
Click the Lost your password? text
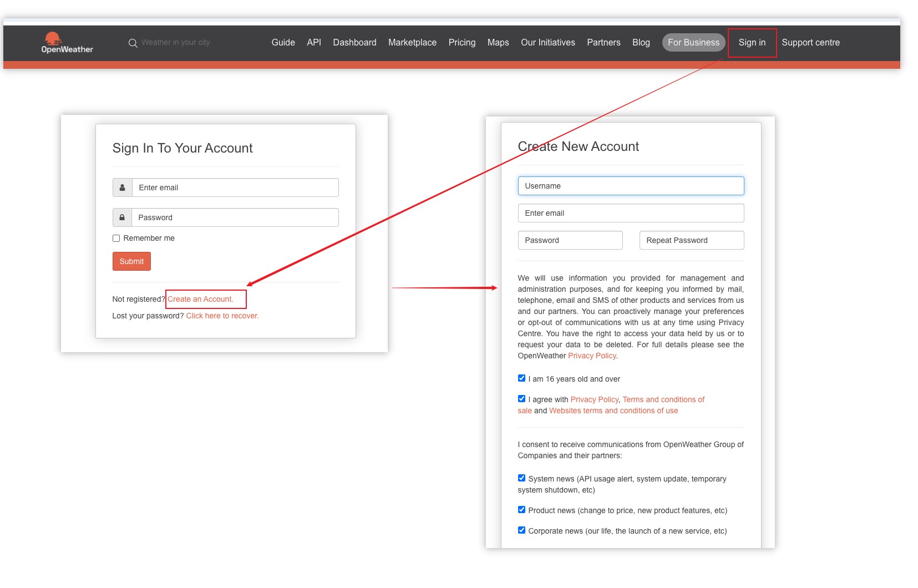[x=148, y=316]
